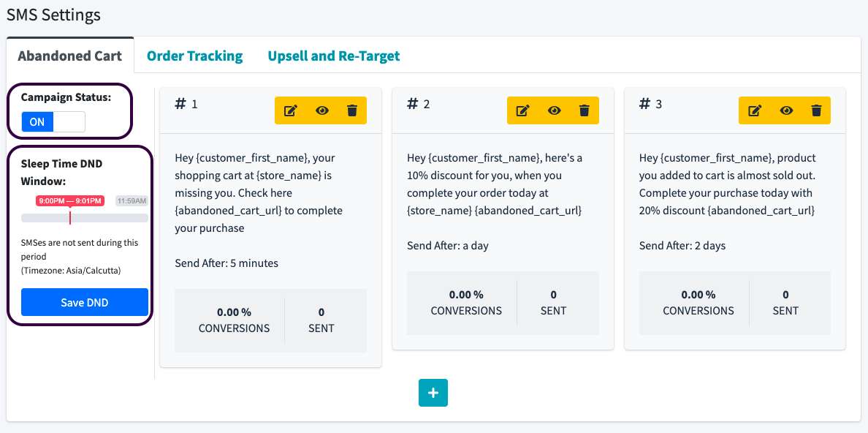Edit abandoned cart message #3
868x433 pixels.
click(755, 110)
